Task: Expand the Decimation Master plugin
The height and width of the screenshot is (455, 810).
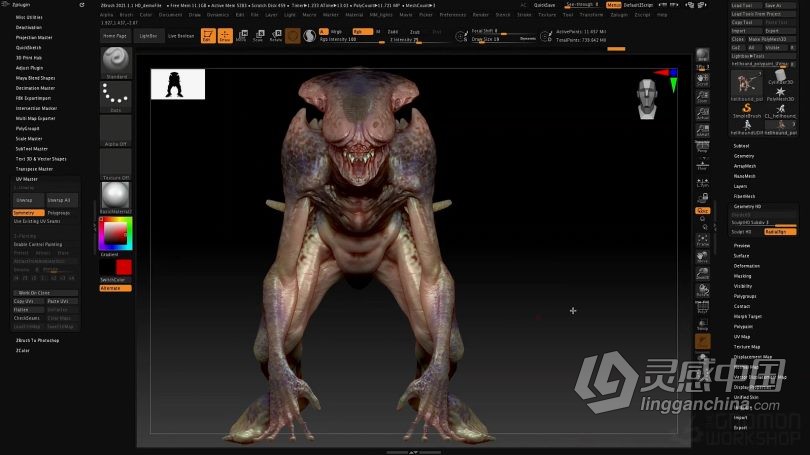Action: pyautogui.click(x=35, y=88)
